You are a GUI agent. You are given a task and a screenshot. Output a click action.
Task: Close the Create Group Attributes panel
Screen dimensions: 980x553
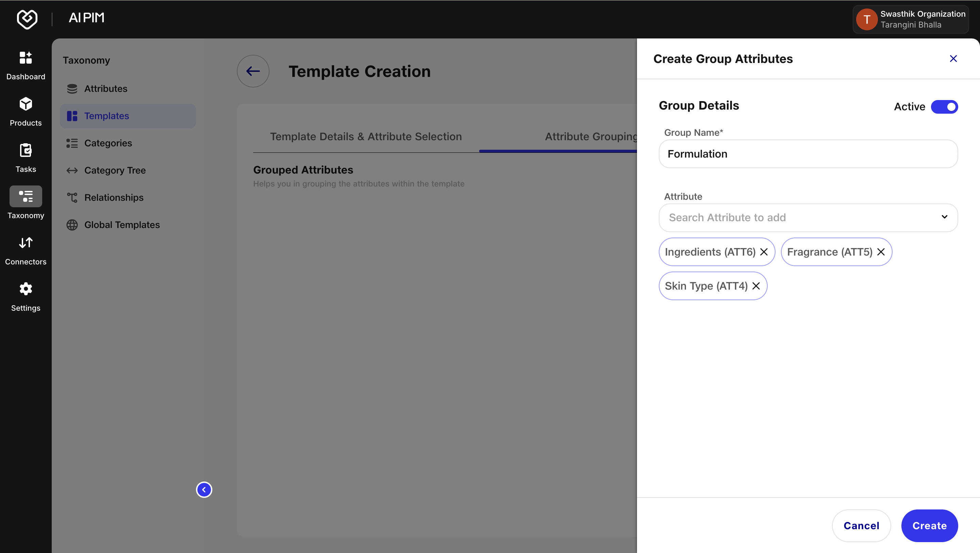pyautogui.click(x=953, y=59)
